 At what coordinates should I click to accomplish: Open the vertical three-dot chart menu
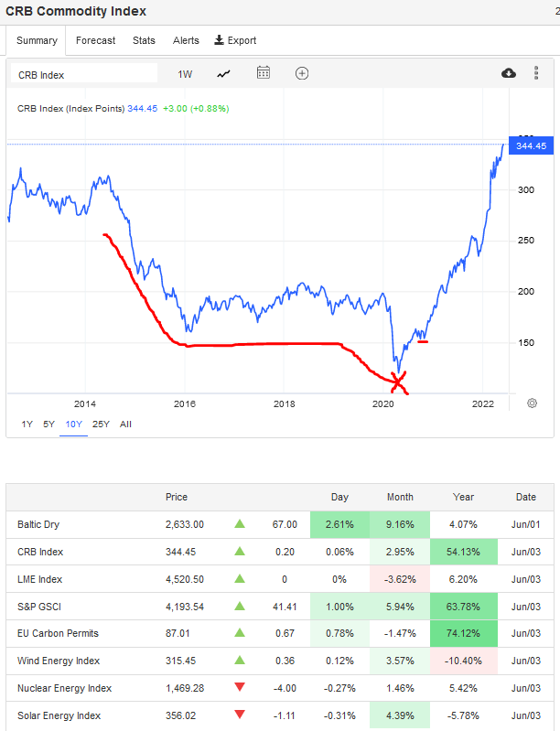click(x=536, y=72)
